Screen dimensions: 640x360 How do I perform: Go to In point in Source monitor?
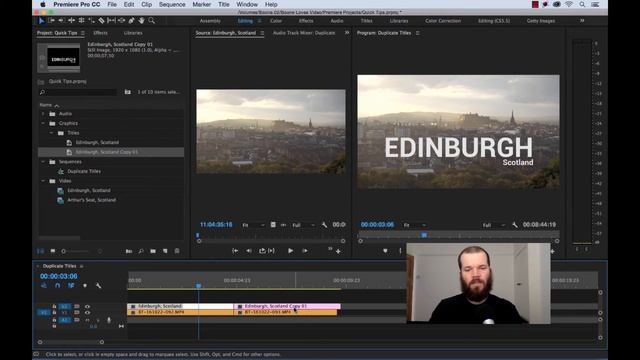pyautogui.click(x=235, y=251)
